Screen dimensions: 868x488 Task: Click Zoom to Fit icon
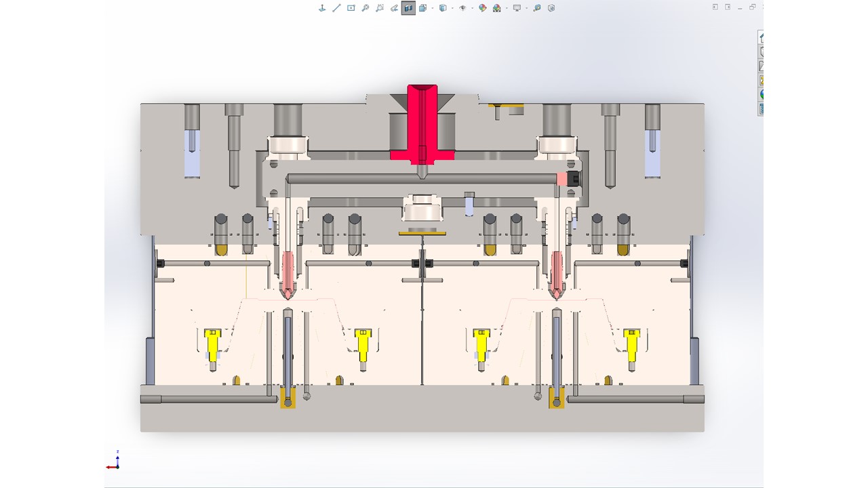[351, 8]
